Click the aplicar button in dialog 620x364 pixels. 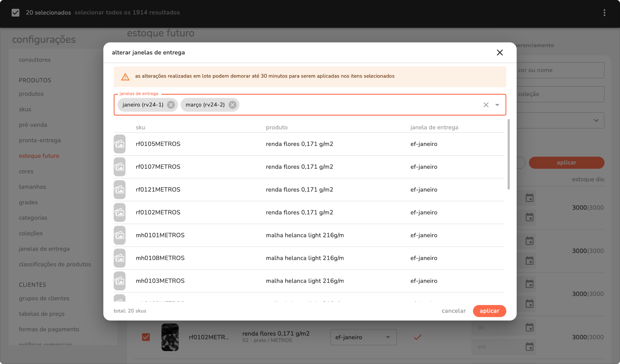point(489,311)
